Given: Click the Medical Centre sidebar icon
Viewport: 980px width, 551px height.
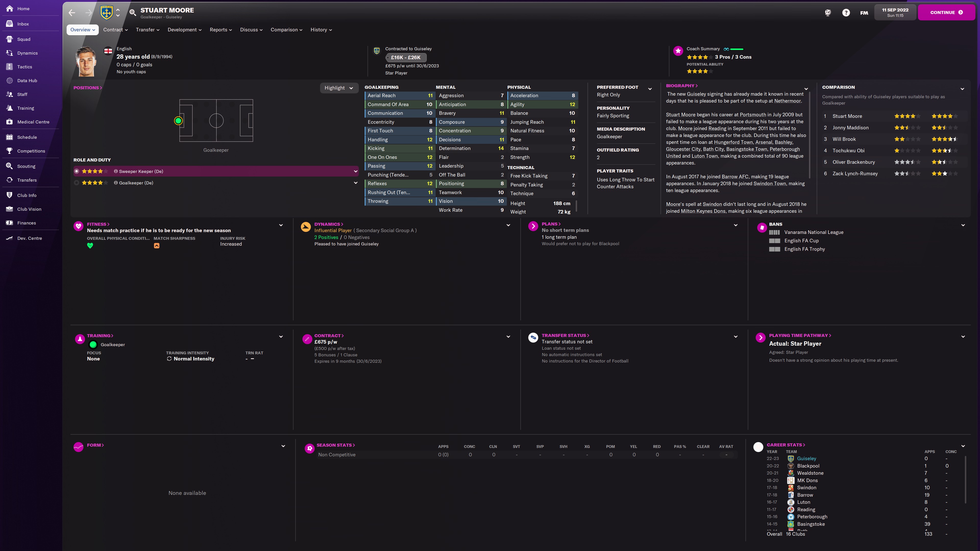Looking at the screenshot, I should point(10,122).
